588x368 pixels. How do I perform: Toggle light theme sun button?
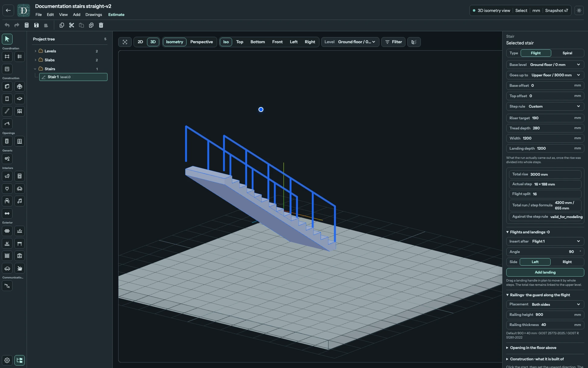579,10
